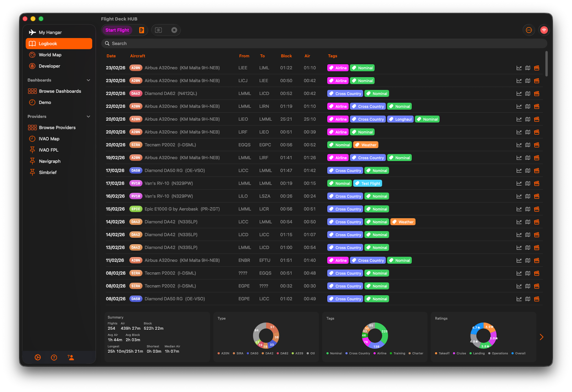This screenshot has height=392, width=572.
Task: Open the replay clapperboard icon for the LIEO to LMML flight
Action: tap(537, 119)
